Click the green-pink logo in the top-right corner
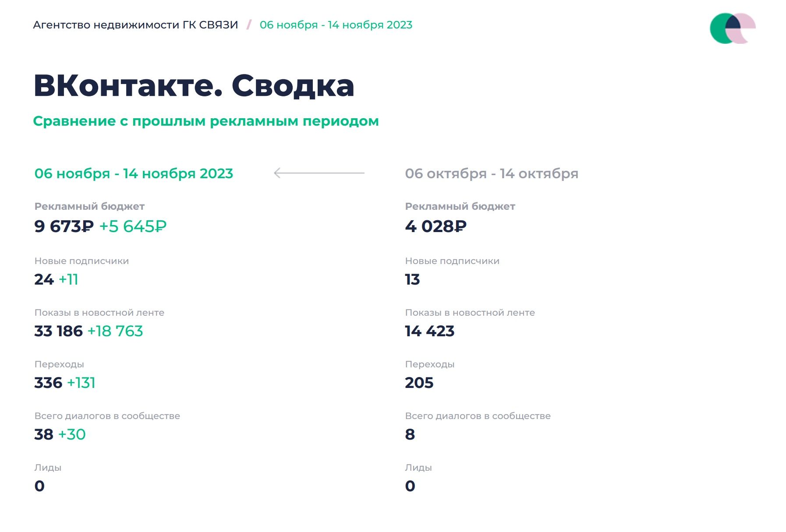The height and width of the screenshot is (532, 786). click(x=733, y=28)
